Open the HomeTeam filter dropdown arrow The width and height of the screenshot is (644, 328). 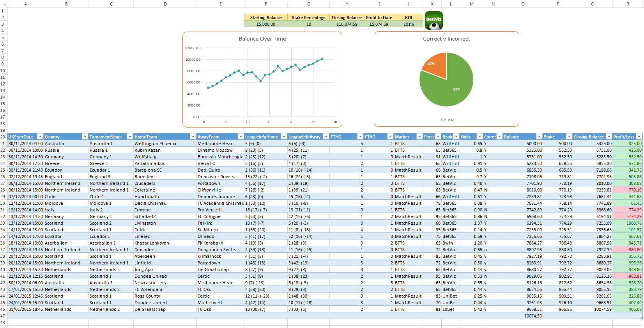click(x=193, y=137)
